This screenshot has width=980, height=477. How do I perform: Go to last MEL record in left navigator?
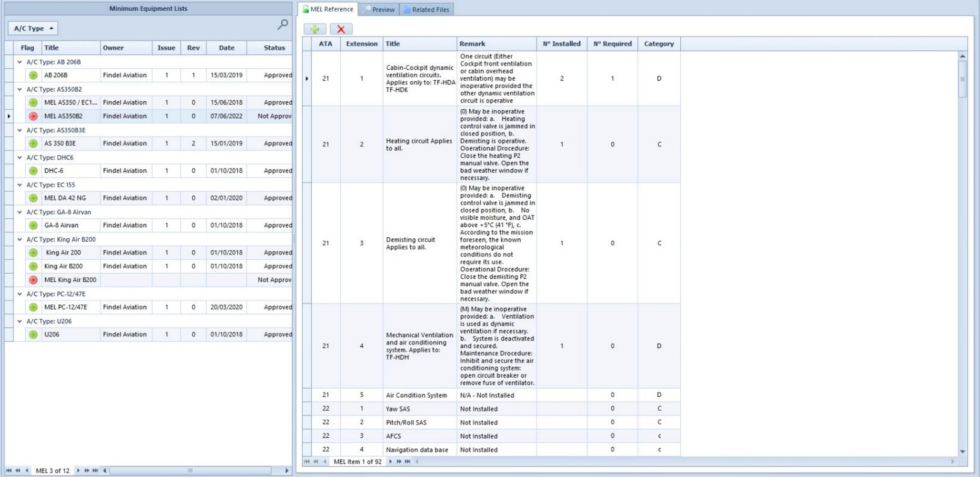95,470
